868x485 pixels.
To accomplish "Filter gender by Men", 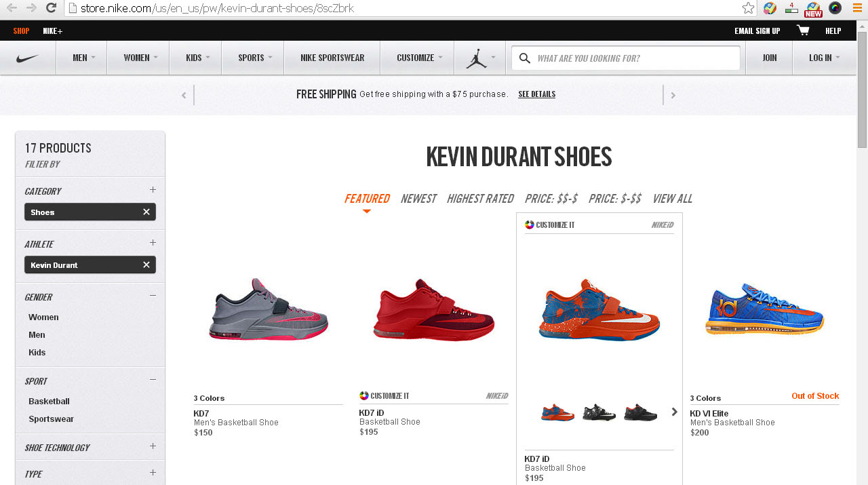I will 37,334.
